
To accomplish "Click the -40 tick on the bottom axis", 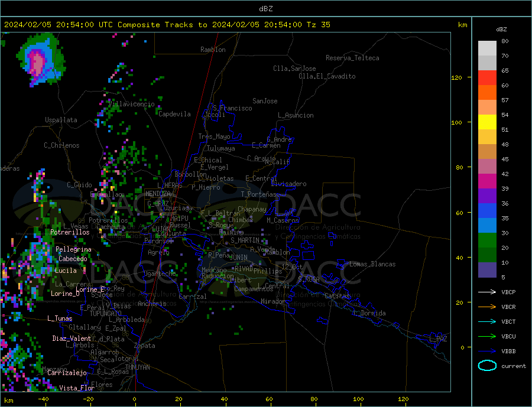I will click(x=43, y=399).
